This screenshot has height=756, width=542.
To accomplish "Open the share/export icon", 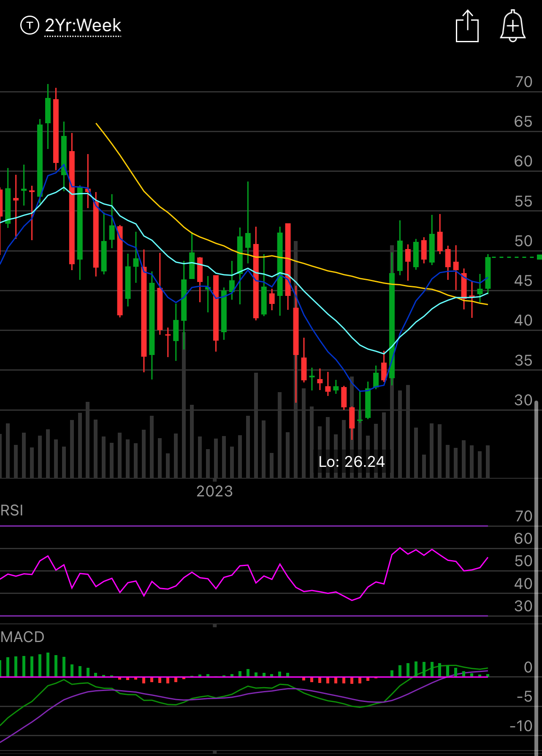I will [x=467, y=26].
